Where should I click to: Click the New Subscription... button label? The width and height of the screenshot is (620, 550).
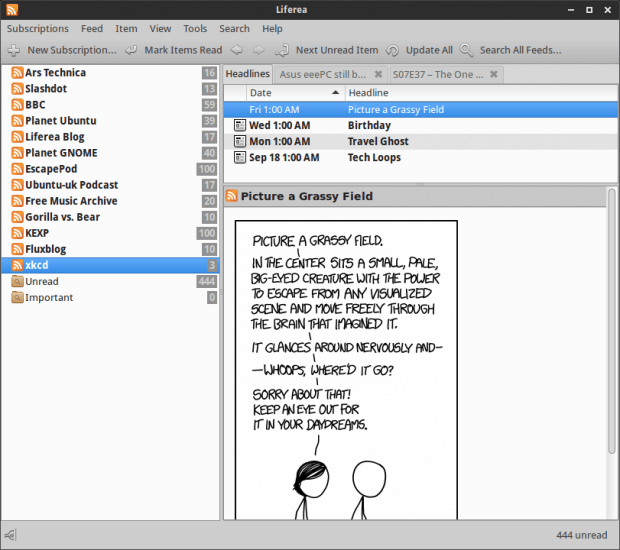72,50
